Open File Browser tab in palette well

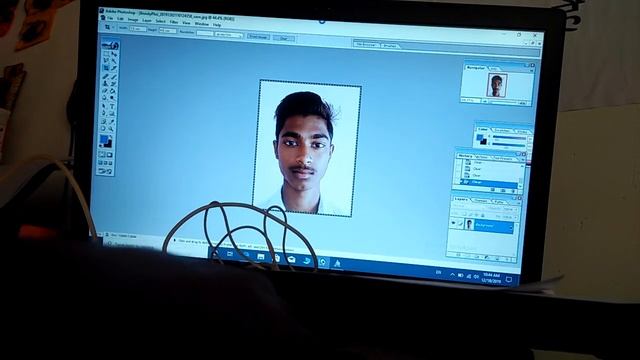coord(366,44)
